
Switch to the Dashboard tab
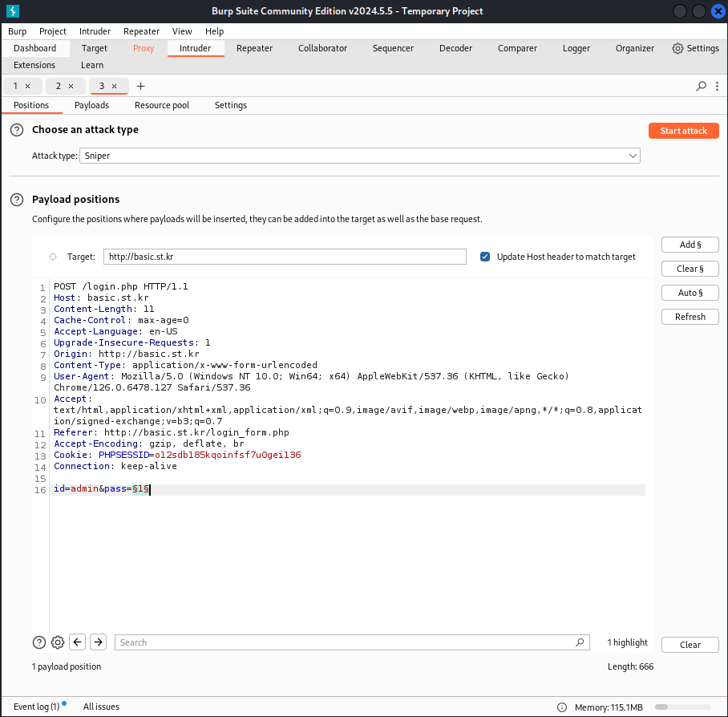click(x=34, y=48)
